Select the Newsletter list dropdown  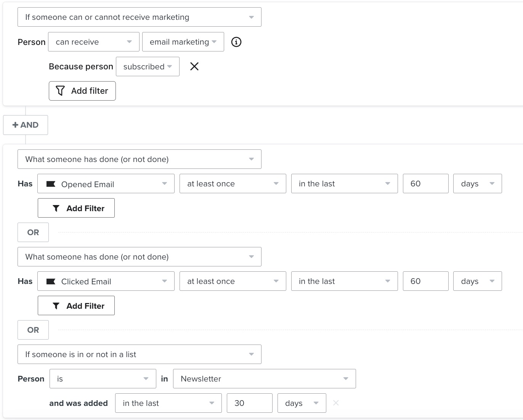point(264,379)
